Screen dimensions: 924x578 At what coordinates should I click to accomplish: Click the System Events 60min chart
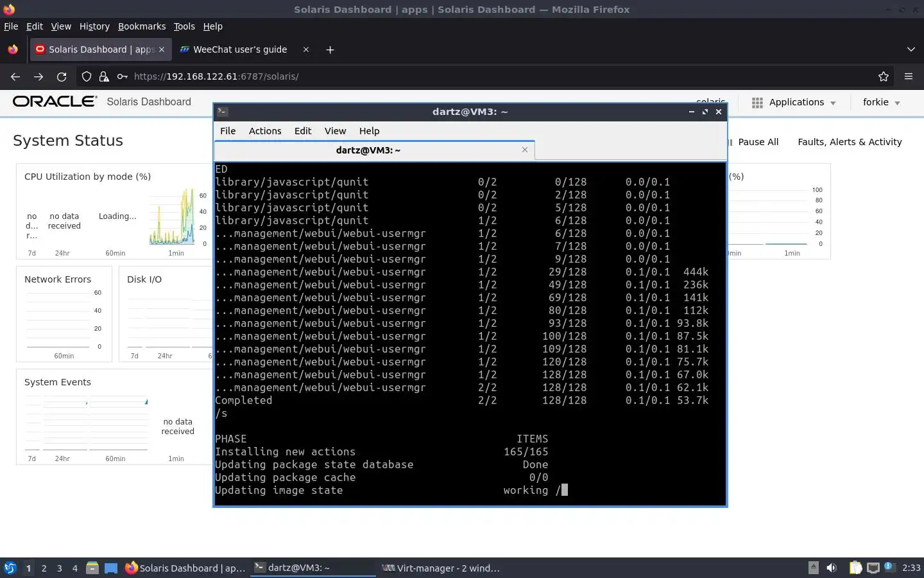(119, 424)
